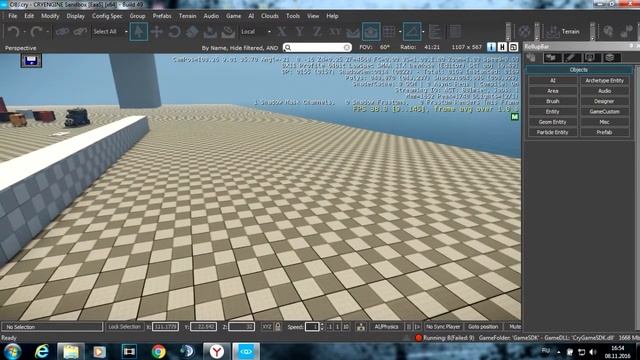This screenshot has height=360, width=640.
Task: Open Google Chrome from the taskbar
Action: pos(158,351)
